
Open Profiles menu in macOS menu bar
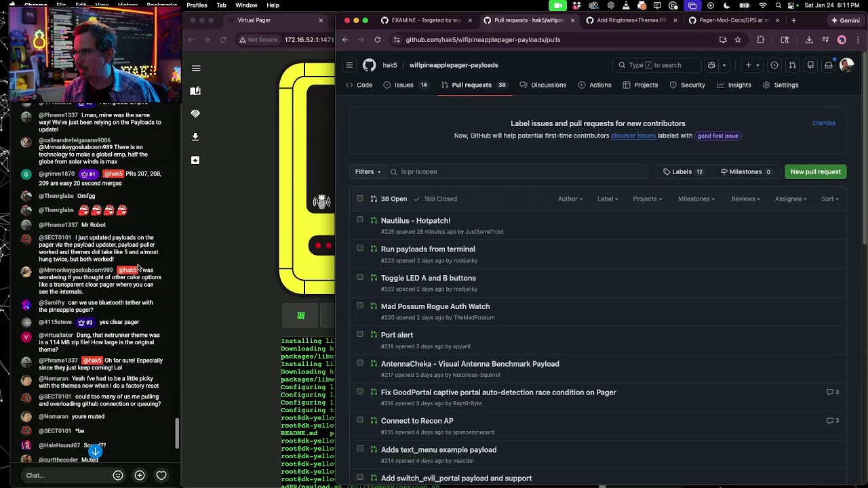pyautogui.click(x=197, y=5)
